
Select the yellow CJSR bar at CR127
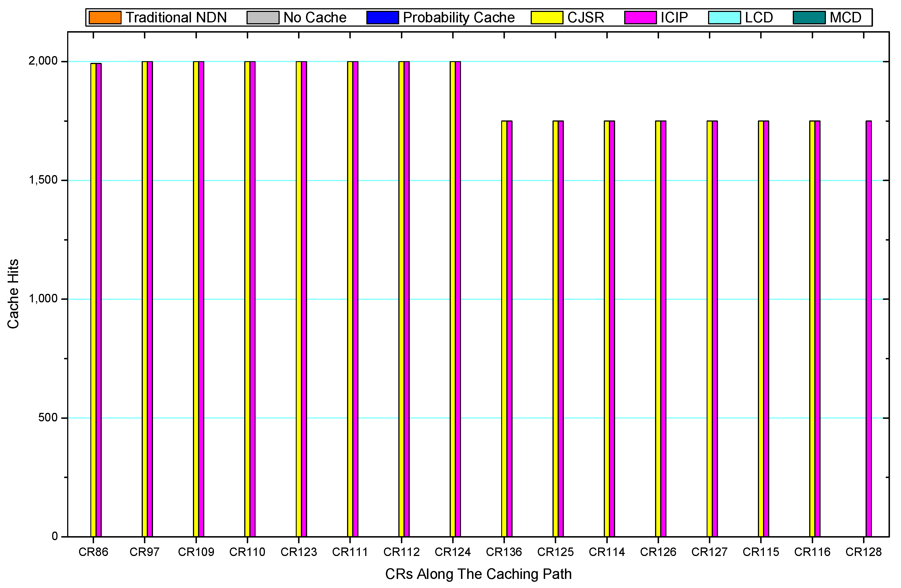click(709, 329)
